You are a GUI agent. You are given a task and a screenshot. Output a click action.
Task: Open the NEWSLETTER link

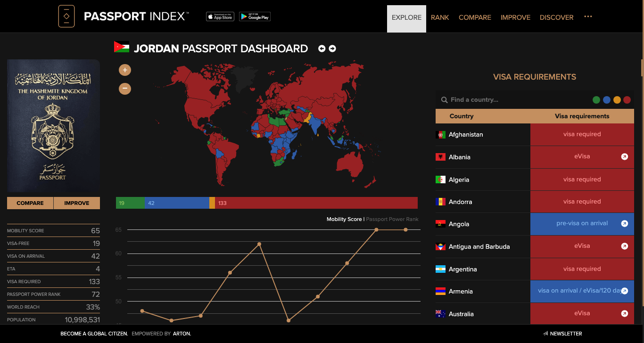point(566,334)
